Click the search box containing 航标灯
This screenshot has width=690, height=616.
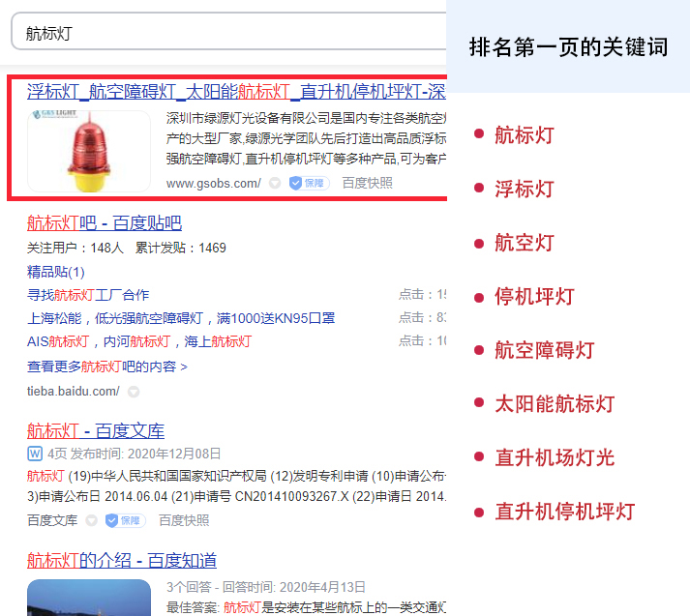point(228,32)
